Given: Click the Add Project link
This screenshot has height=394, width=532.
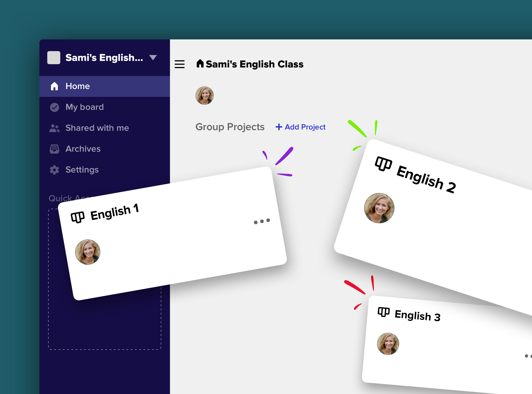Looking at the screenshot, I should tap(301, 127).
